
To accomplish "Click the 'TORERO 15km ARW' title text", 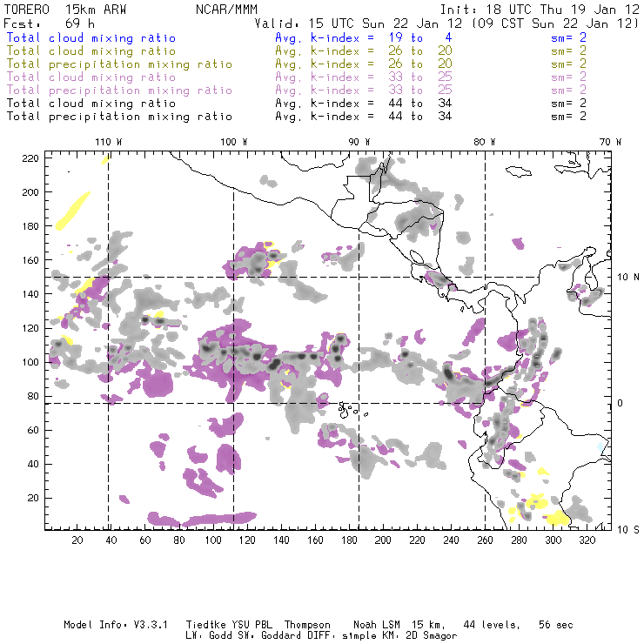I will [x=65, y=10].
